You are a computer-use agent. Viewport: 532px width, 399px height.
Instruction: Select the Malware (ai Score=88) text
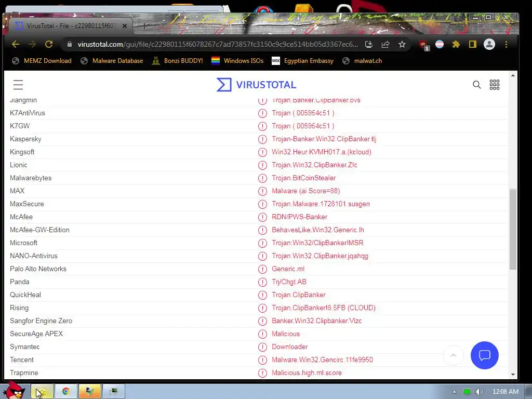(x=305, y=191)
